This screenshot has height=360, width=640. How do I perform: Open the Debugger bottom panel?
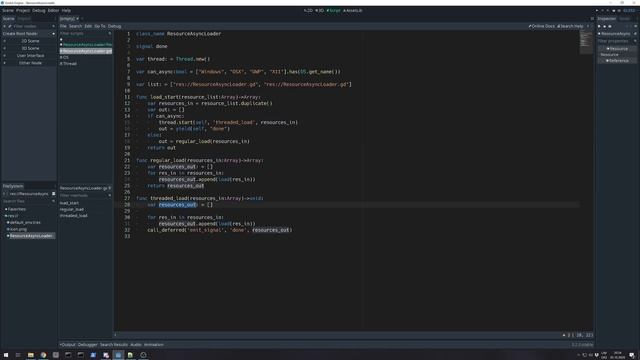click(x=87, y=345)
